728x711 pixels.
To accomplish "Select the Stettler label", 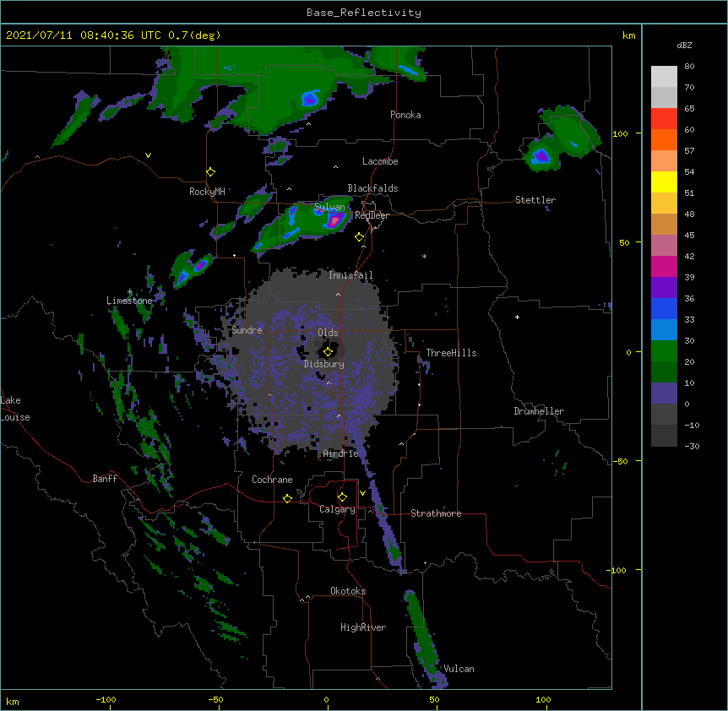I will [535, 200].
